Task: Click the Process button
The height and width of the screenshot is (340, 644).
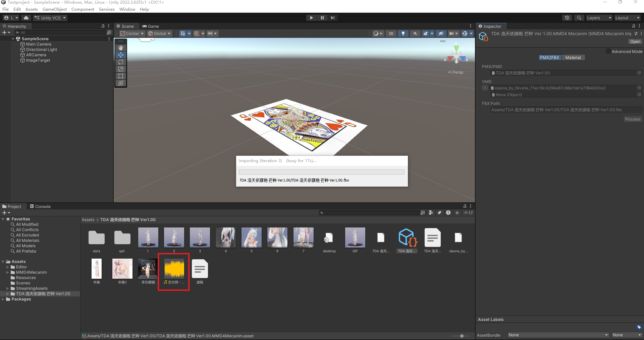Action: click(x=633, y=119)
